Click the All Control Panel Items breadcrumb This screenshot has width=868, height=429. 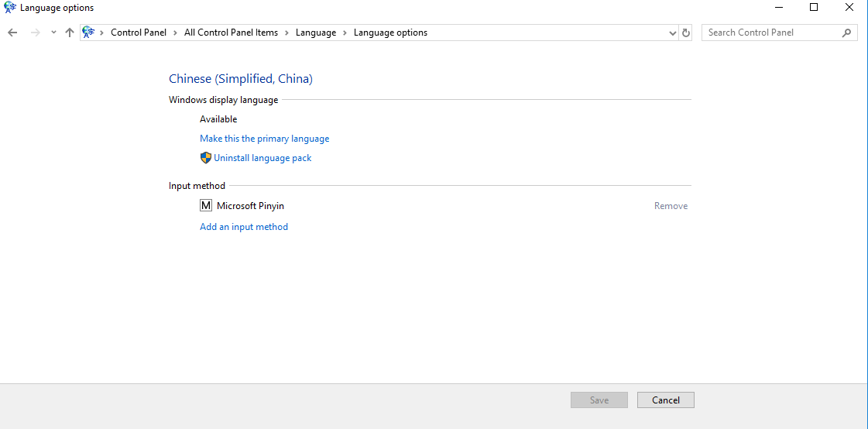tap(231, 33)
